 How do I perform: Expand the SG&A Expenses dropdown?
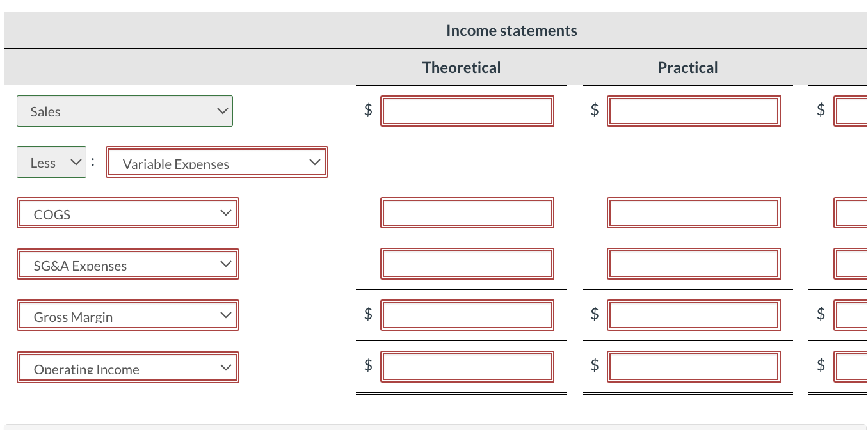click(x=128, y=264)
